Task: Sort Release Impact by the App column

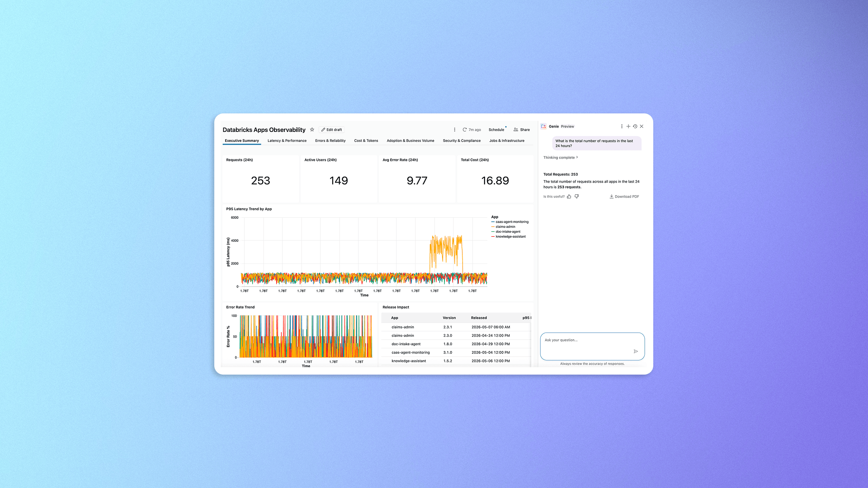Action: 395,318
